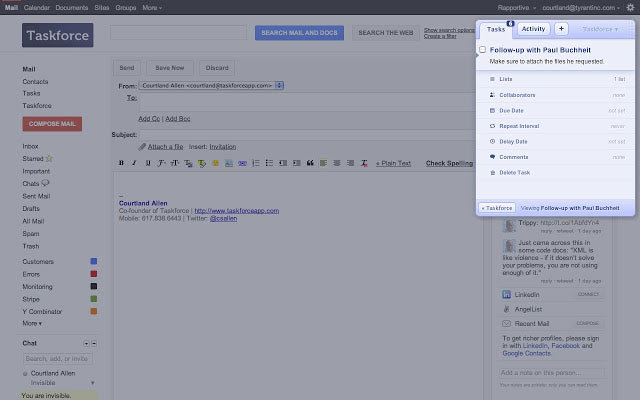Image resolution: width=640 pixels, height=400 pixels.
Task: Expand the Taskforce dropdown in task panel
Action: tap(601, 29)
